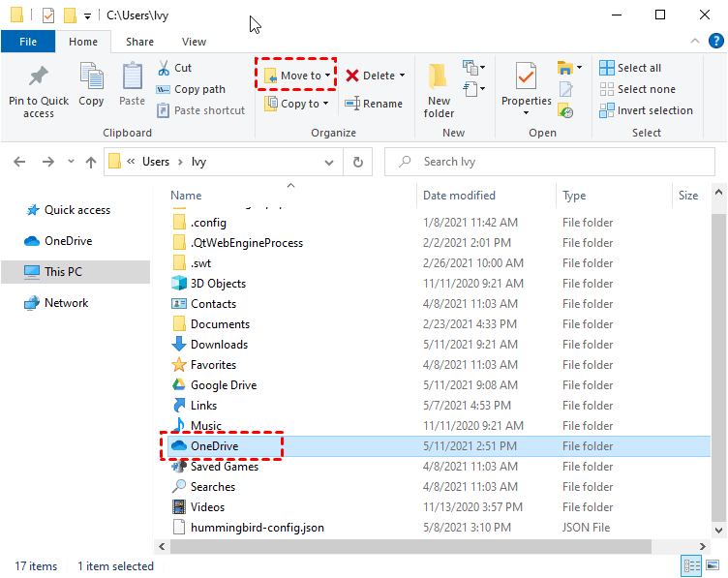The image size is (728, 578).
Task: Click the History icon in Open group
Action: (565, 110)
